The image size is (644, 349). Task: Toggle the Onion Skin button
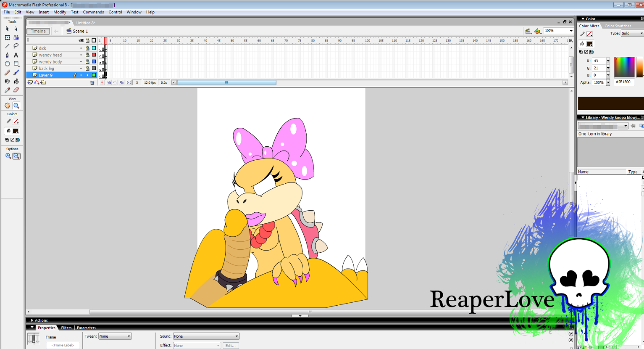109,83
